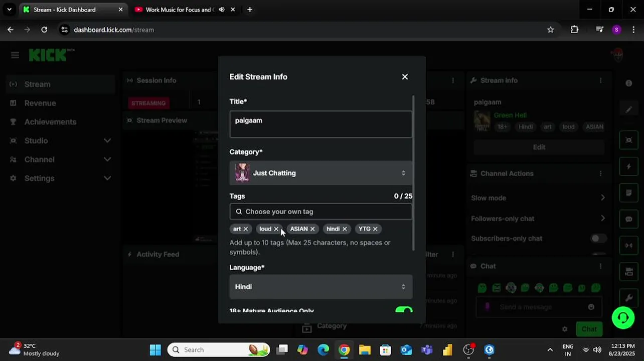This screenshot has height=361, width=644.
Task: Expand the Settings sidebar section
Action: click(x=60, y=178)
